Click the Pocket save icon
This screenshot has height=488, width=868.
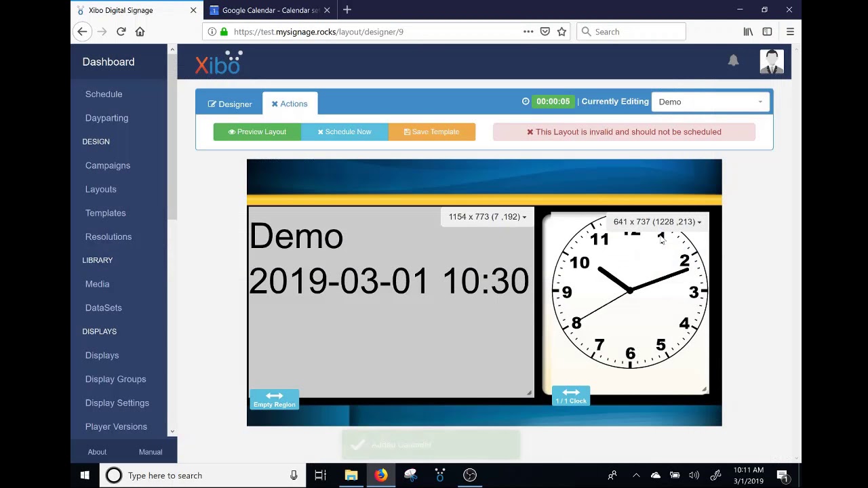pos(545,31)
